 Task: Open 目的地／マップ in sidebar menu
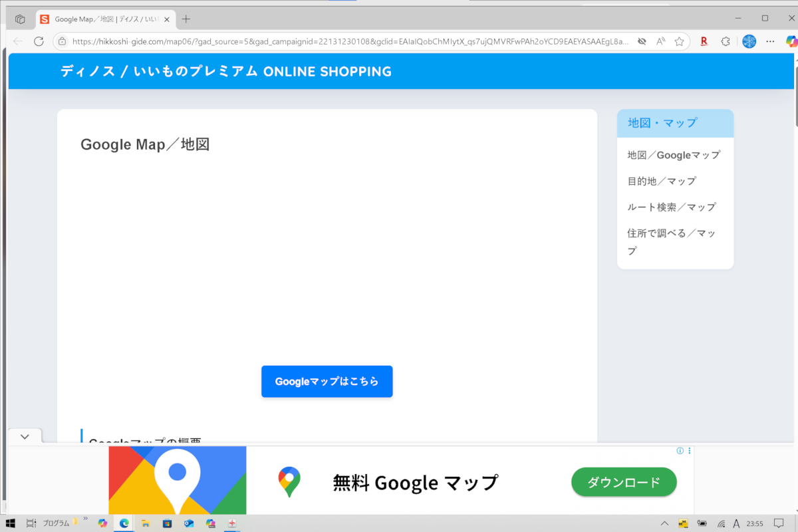click(661, 181)
